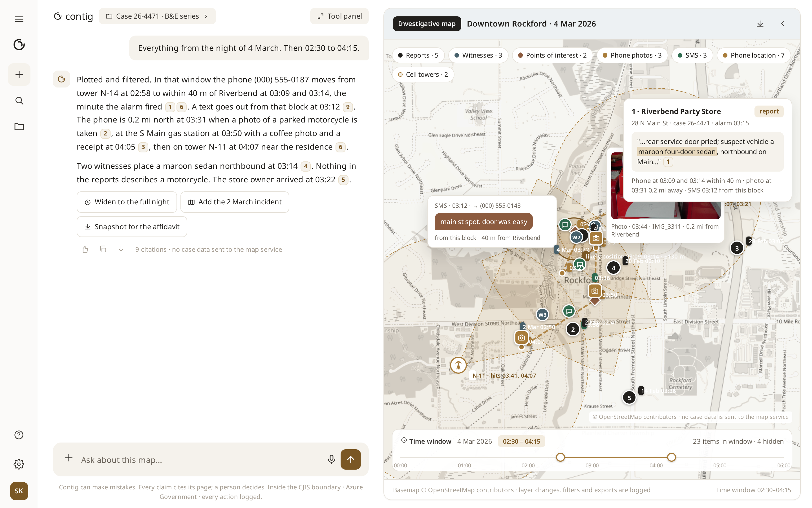Add attachment with plus in the composer
The height and width of the screenshot is (508, 812).
click(x=69, y=458)
